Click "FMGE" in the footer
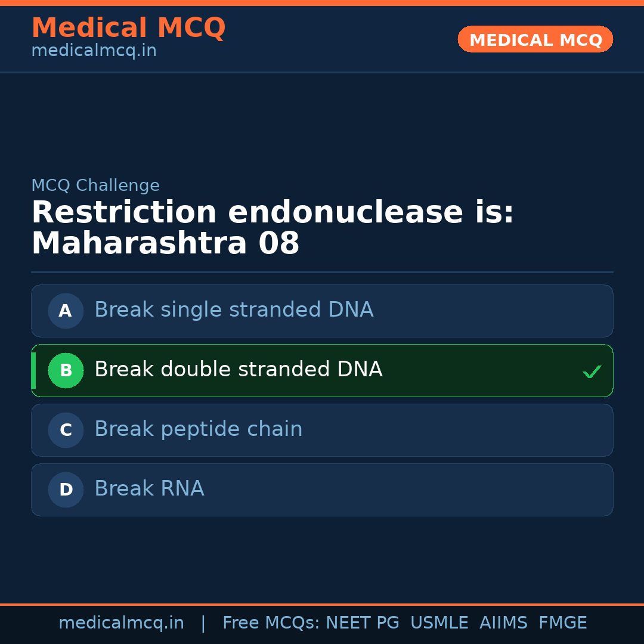644x644 pixels. (562, 623)
